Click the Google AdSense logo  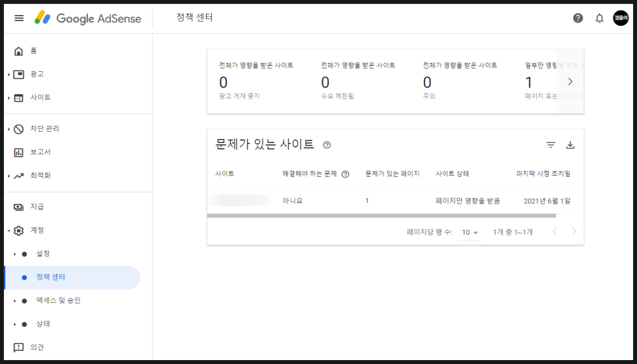[88, 18]
